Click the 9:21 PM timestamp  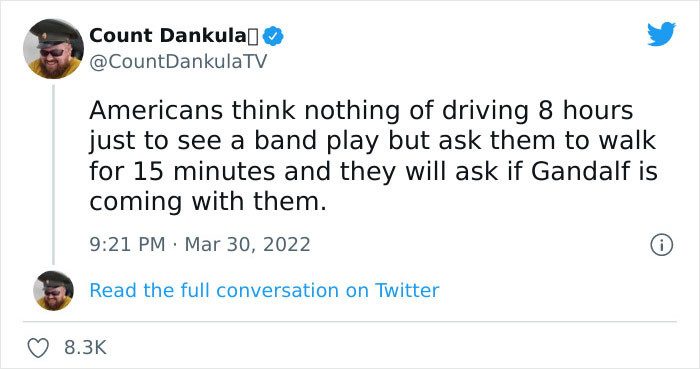[x=127, y=245]
